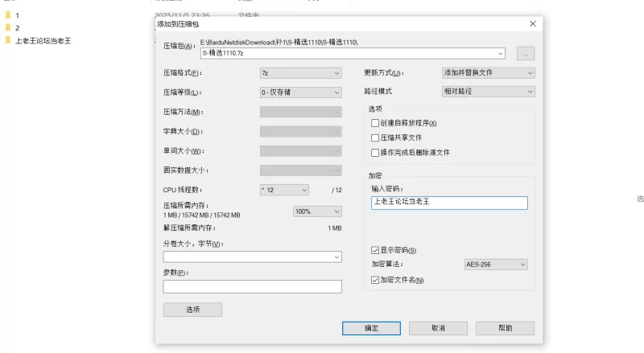Screen dimensions: 644x353
Task: Open the 100% memory usage dropdown
Action: point(317,211)
